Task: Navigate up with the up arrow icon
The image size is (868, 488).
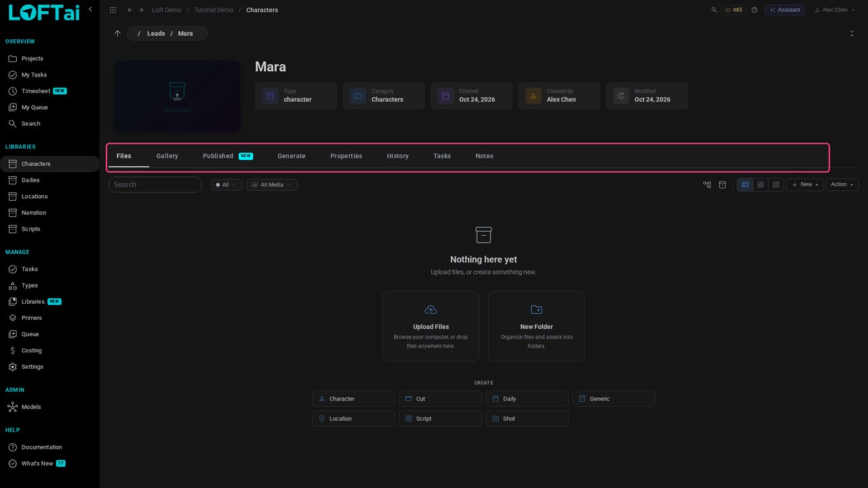Action: tap(117, 33)
